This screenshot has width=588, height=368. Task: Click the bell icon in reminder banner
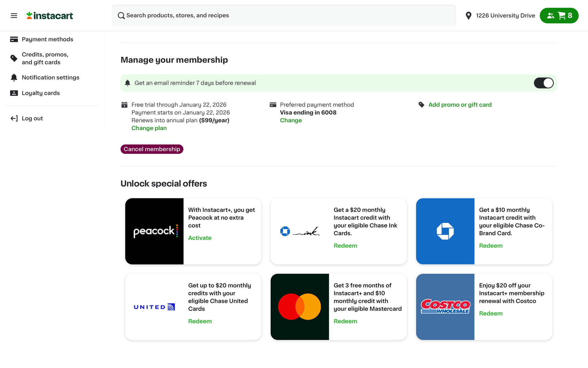[128, 83]
